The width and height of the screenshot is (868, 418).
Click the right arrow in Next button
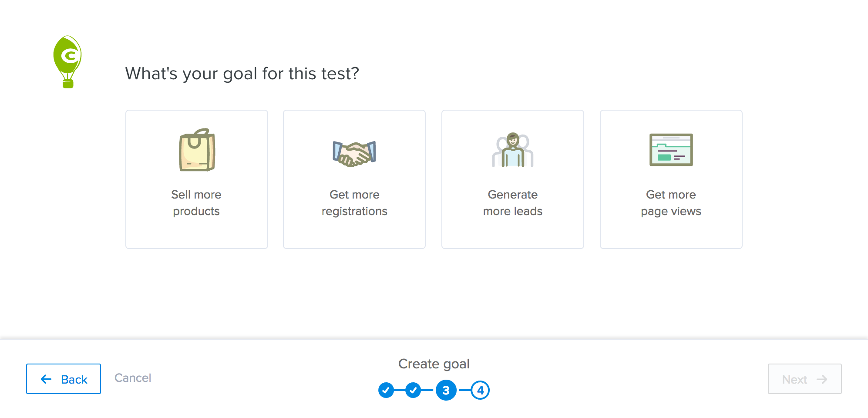(822, 379)
